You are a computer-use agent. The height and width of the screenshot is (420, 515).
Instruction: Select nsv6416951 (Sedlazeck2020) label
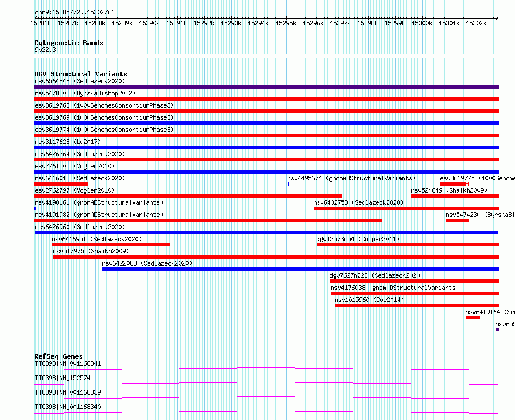point(97,239)
